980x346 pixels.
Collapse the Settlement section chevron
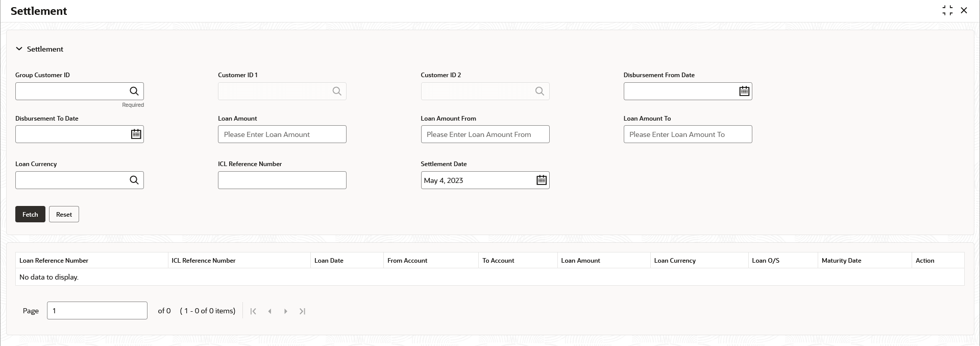click(x=19, y=49)
